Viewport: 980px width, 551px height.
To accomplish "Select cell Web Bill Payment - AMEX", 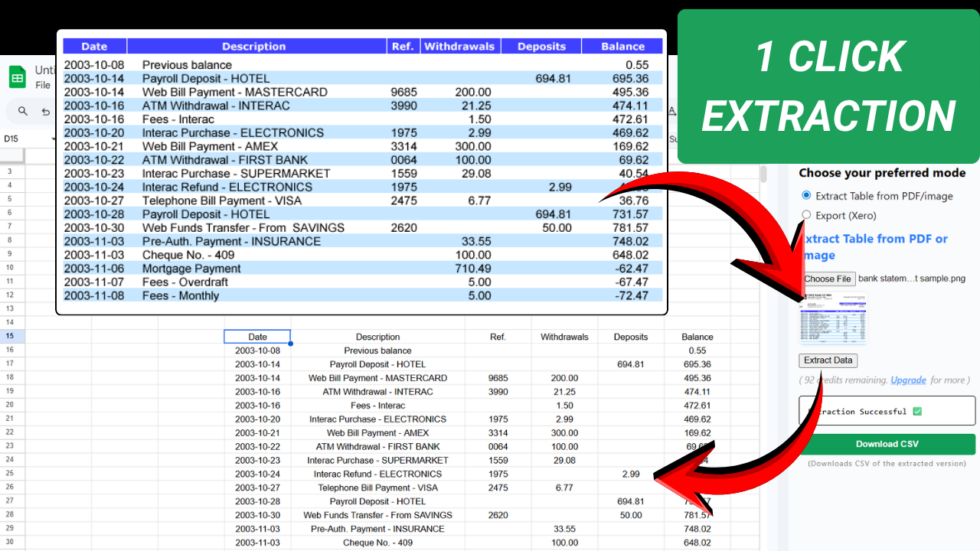I will tap(377, 433).
